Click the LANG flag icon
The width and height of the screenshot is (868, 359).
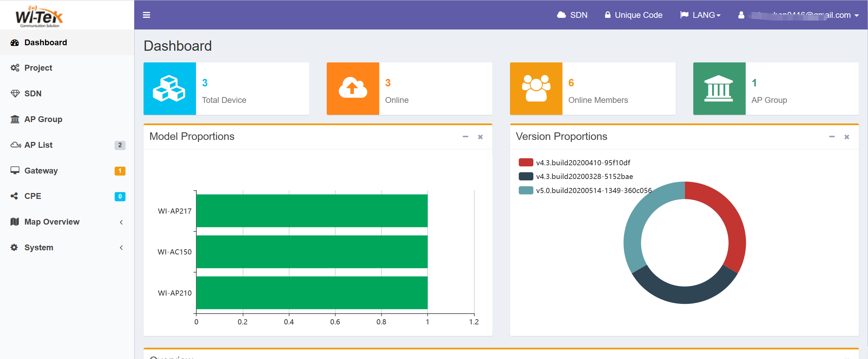tap(684, 15)
